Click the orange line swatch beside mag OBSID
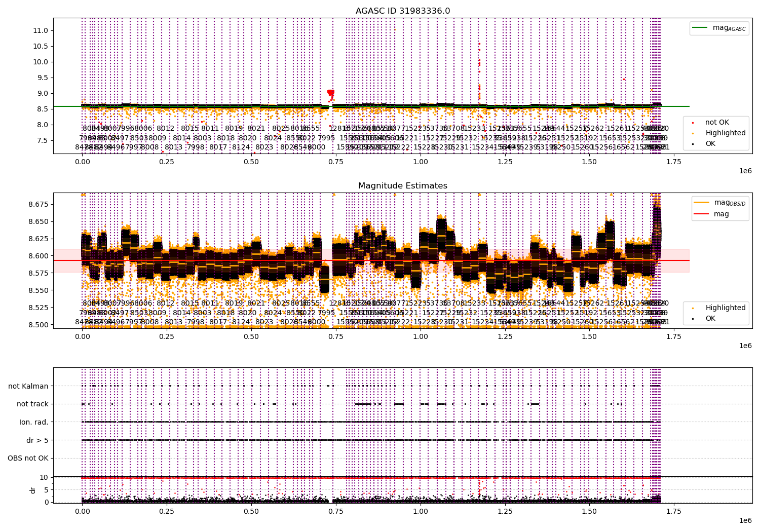 (x=702, y=202)
